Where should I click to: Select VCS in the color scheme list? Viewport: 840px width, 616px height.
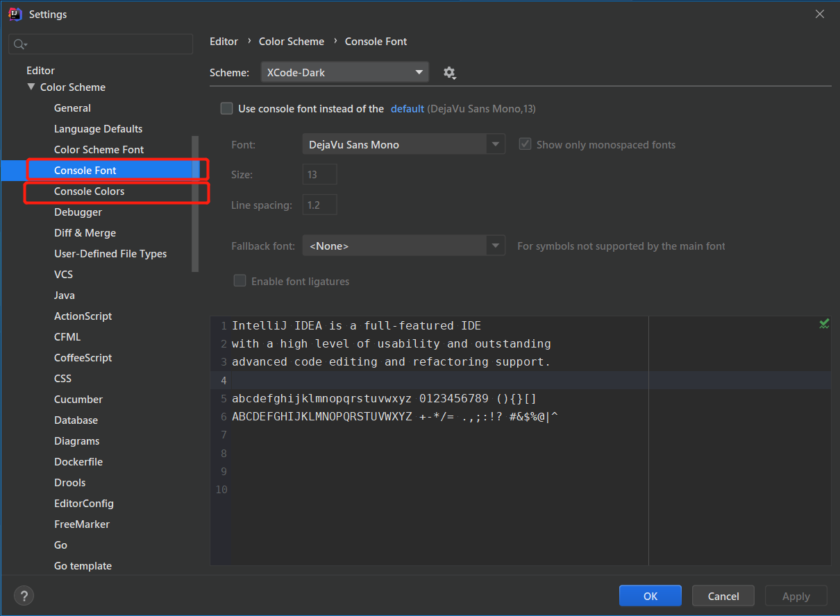pos(64,275)
